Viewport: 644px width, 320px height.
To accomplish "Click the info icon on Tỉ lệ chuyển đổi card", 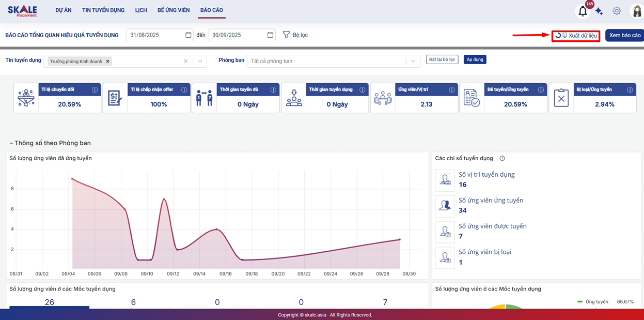I will [x=95, y=89].
